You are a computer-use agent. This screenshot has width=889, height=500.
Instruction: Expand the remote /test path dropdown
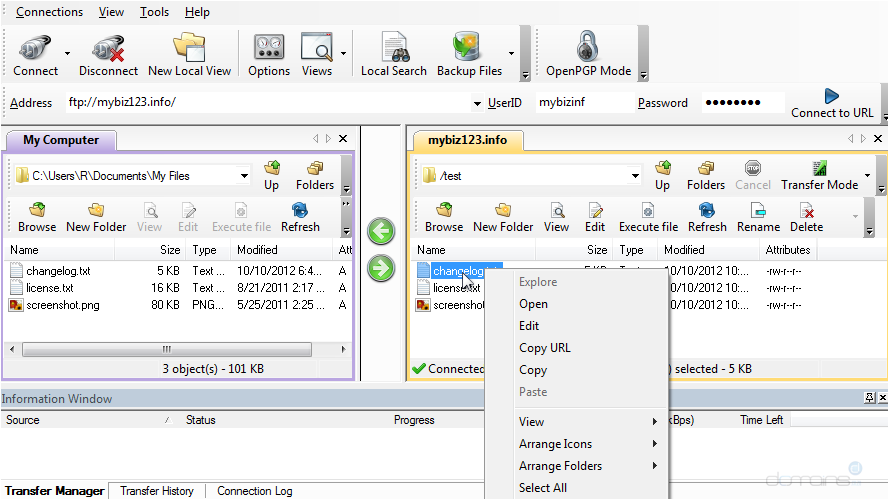634,176
